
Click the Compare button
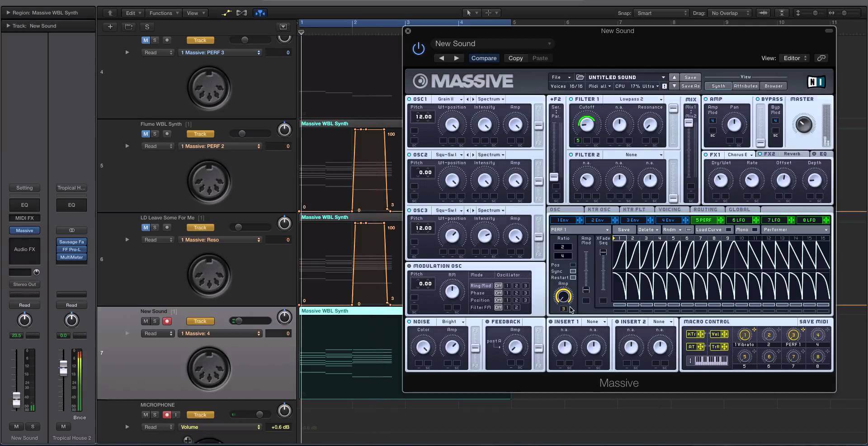click(x=484, y=58)
